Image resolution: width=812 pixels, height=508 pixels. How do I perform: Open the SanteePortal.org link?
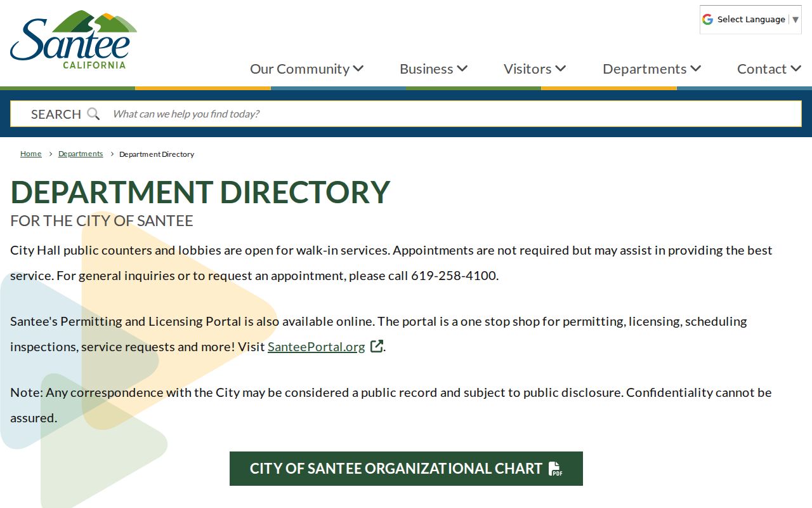coord(317,347)
